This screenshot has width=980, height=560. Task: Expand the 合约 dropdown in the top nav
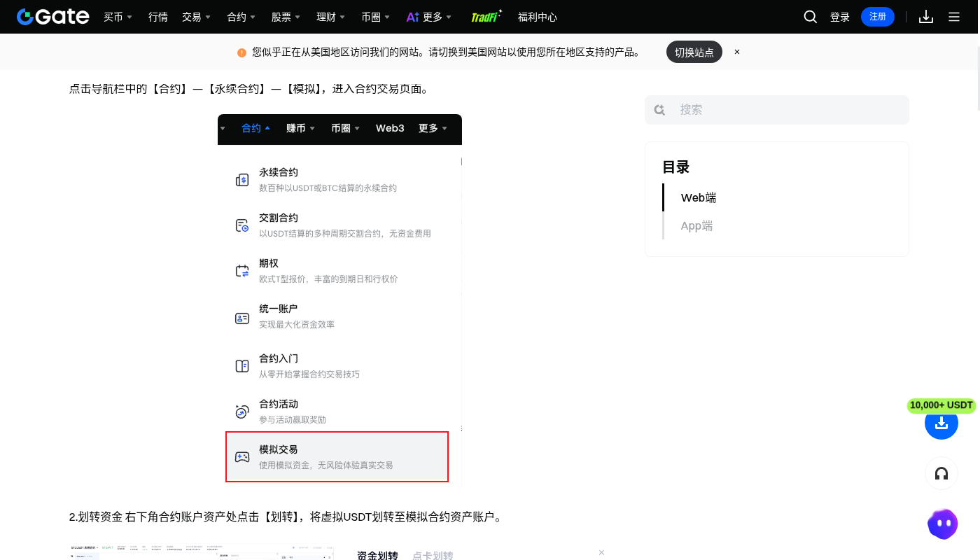tap(241, 17)
